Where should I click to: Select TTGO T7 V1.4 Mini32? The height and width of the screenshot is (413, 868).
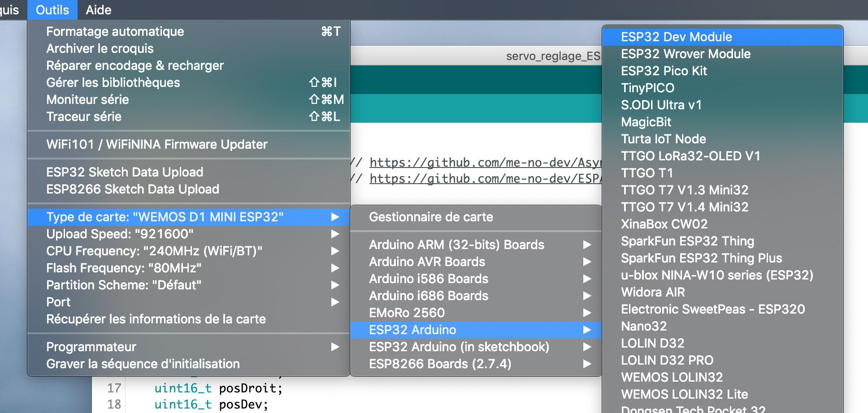(x=723, y=207)
